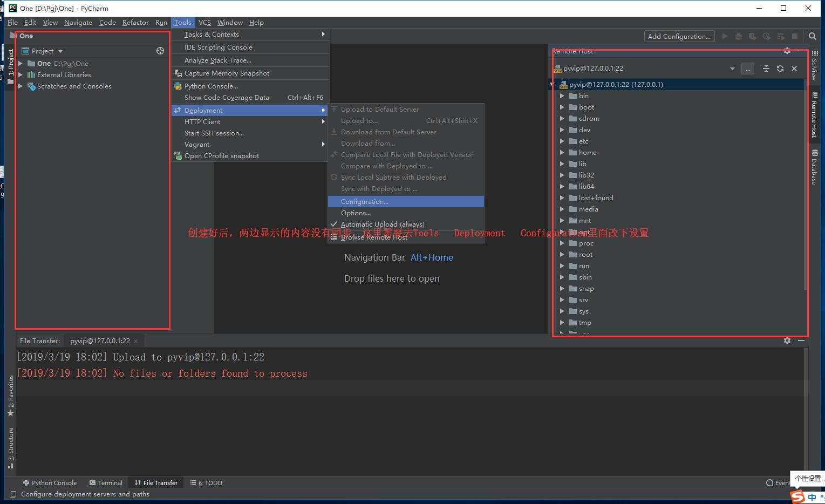Switch to the Python Console tool tab

(x=50, y=483)
